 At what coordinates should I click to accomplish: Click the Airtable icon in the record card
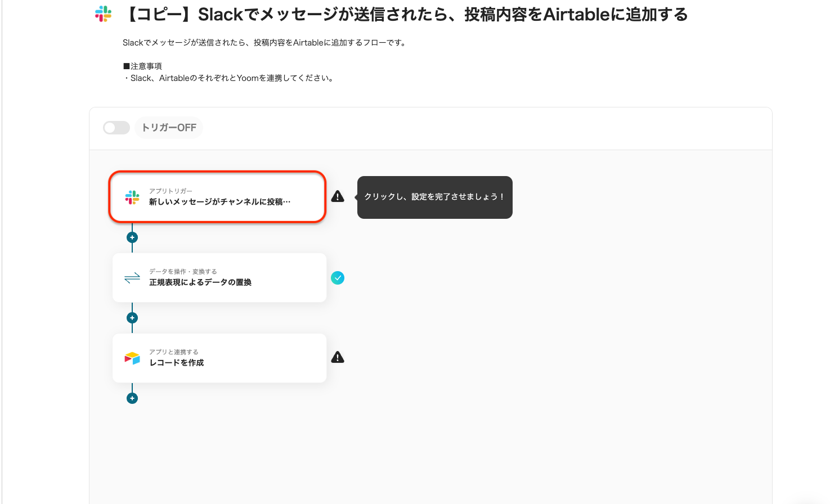pos(132,358)
